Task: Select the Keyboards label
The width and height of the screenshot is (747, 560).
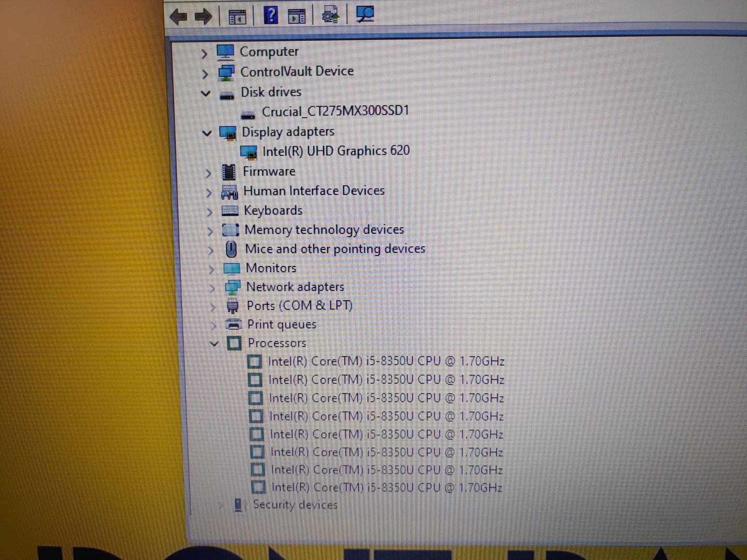Action: pyautogui.click(x=273, y=211)
